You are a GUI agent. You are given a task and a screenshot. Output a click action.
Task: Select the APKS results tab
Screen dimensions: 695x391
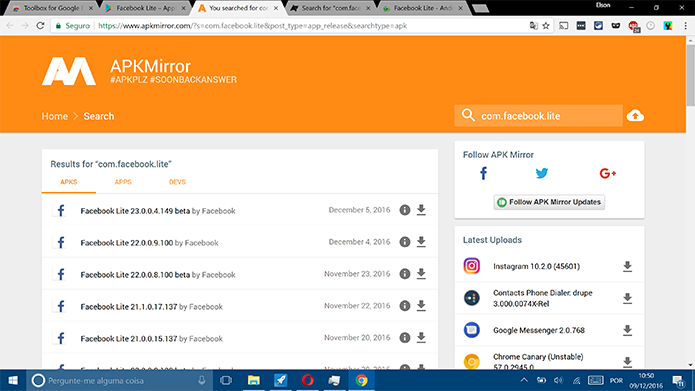69,182
